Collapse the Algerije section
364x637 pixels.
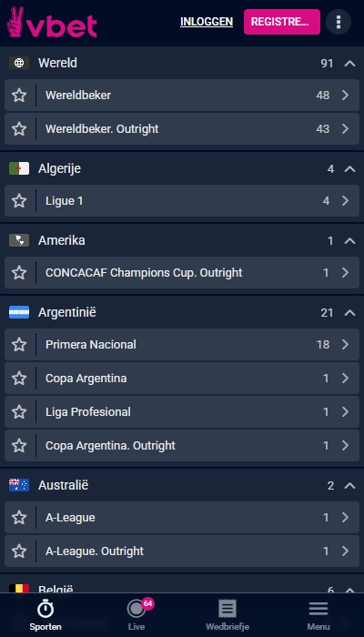(349, 169)
